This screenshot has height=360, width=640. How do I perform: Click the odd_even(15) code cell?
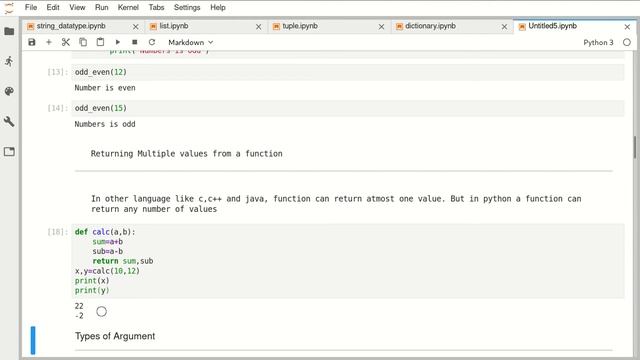(x=348, y=108)
